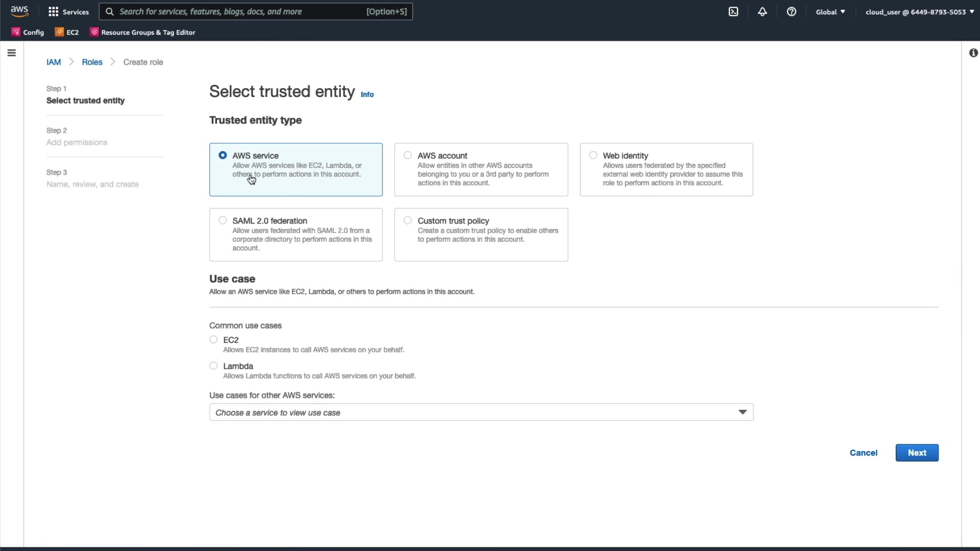Image resolution: width=980 pixels, height=551 pixels.
Task: Click the AWS logo home icon
Action: 19,11
